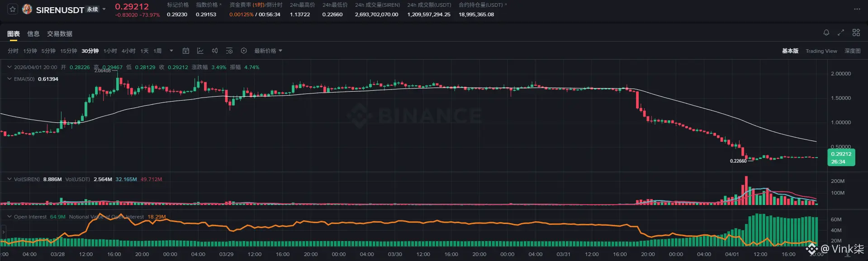Click the EMA(50) indicator label
868x261 pixels.
click(24, 79)
